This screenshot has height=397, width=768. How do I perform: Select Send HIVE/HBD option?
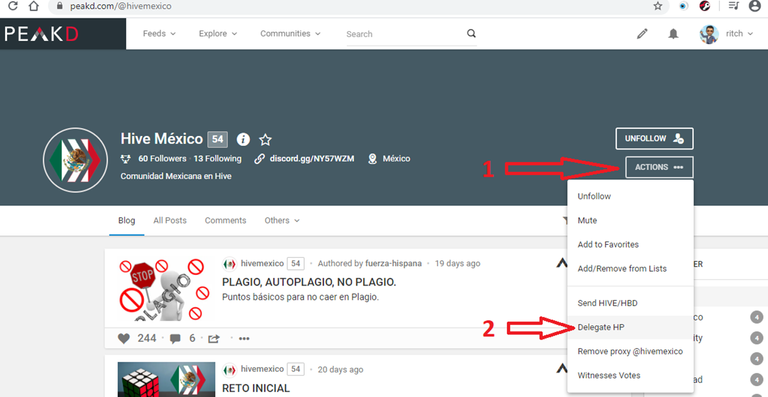click(x=630, y=303)
